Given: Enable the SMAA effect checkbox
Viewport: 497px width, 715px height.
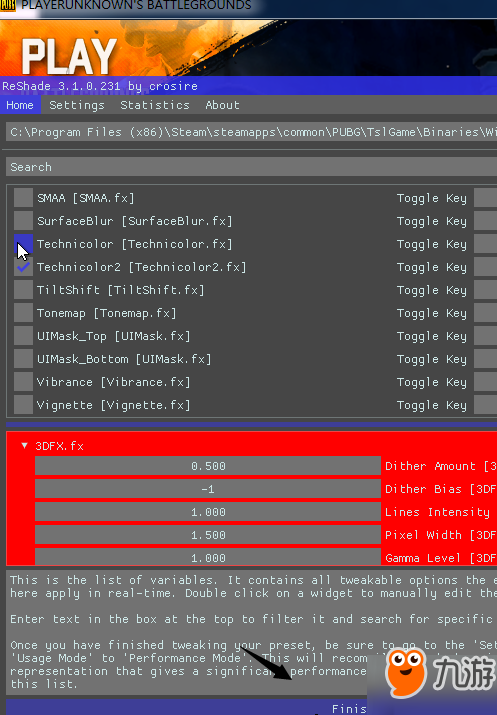Looking at the screenshot, I should (23, 198).
